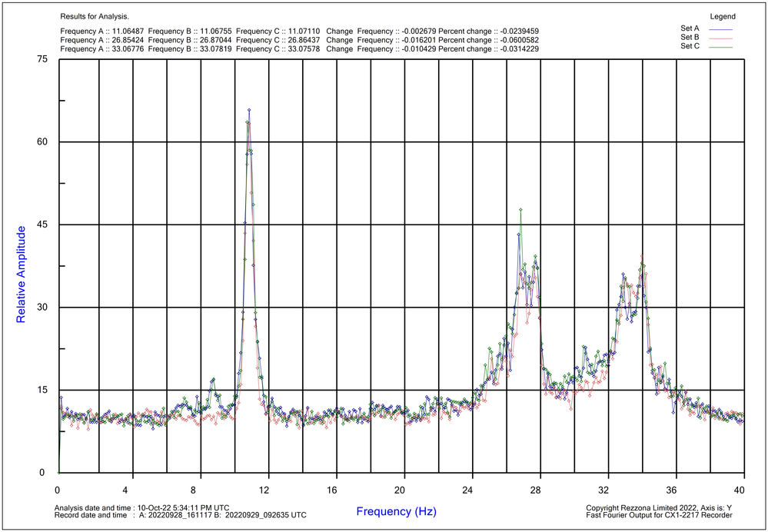
Task: Click the y-axis tick label 30
Action: click(x=42, y=308)
